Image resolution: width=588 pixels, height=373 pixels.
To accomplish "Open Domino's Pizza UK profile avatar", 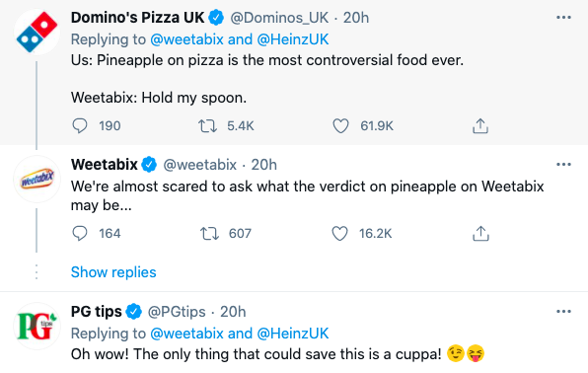I will (x=37, y=33).
